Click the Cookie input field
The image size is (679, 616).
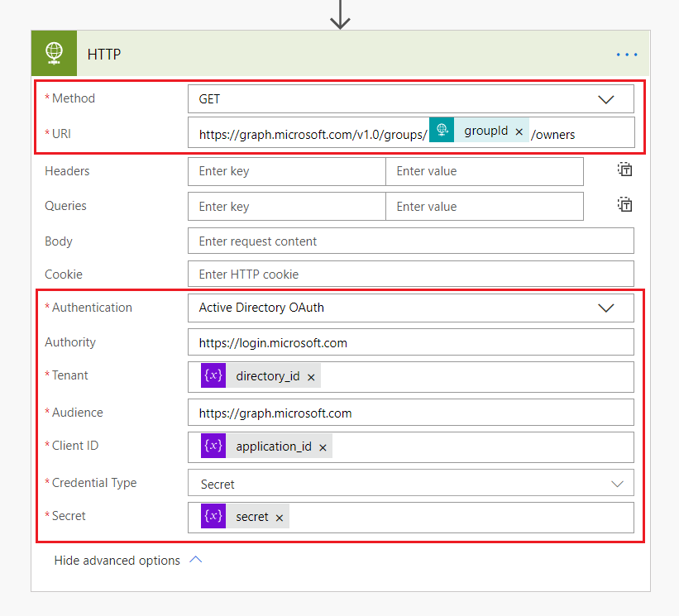(x=410, y=275)
